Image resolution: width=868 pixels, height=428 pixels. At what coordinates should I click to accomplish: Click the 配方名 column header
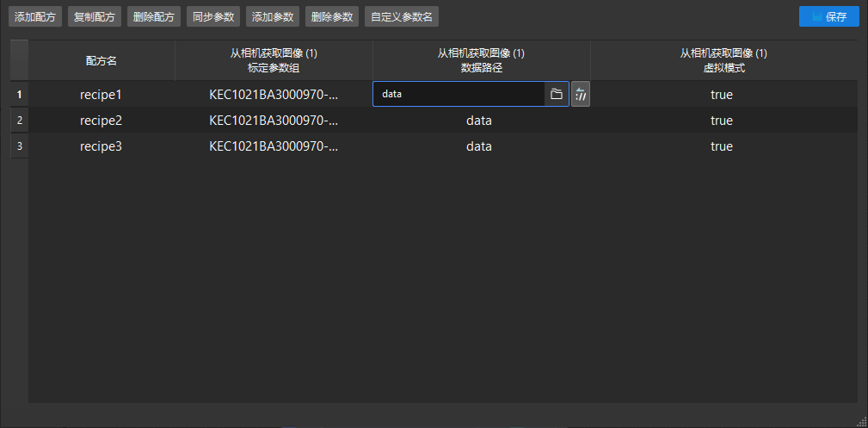point(102,60)
